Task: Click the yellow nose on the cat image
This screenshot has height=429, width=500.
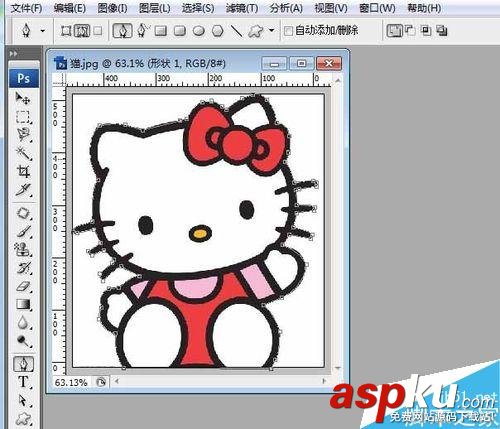Action: click(x=200, y=233)
